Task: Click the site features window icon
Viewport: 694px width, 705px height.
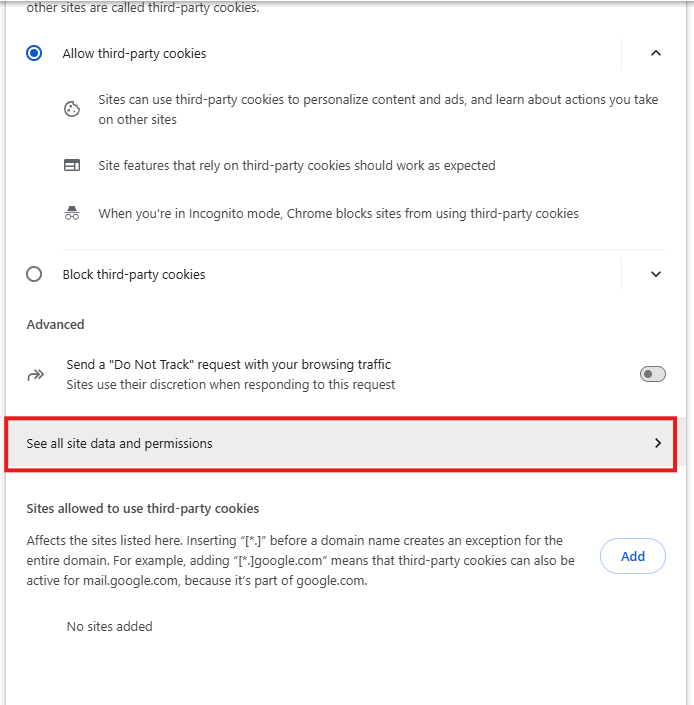Action: 72,165
